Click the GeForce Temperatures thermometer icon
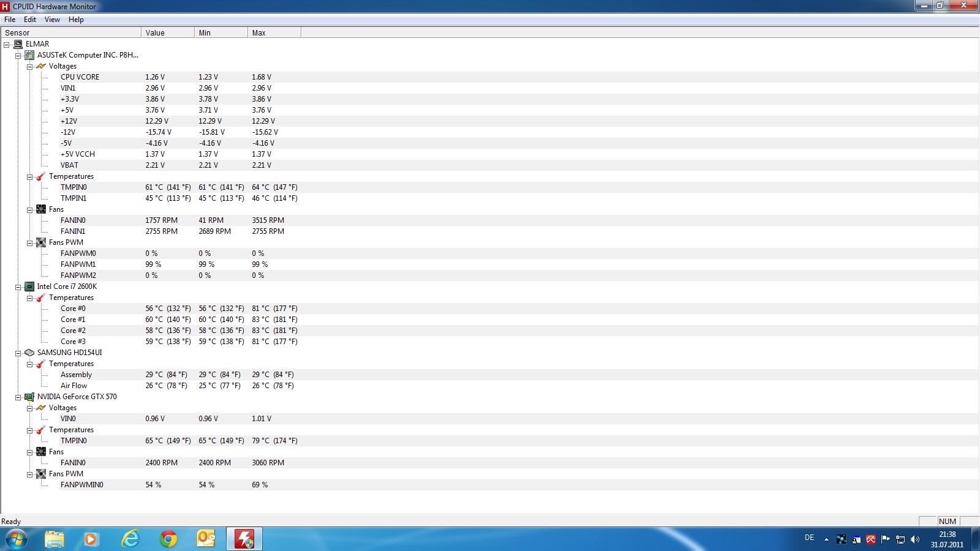 pos(41,430)
